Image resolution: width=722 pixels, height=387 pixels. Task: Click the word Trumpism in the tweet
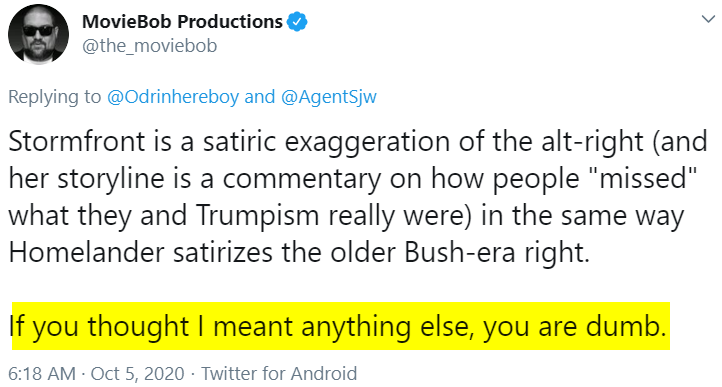[x=257, y=216]
